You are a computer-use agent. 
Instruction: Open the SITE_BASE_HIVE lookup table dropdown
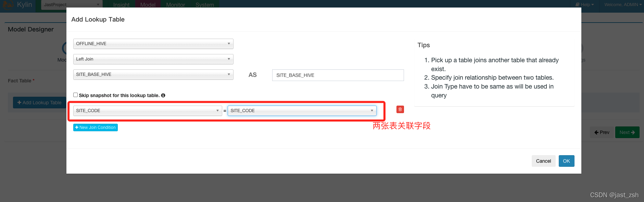click(153, 75)
